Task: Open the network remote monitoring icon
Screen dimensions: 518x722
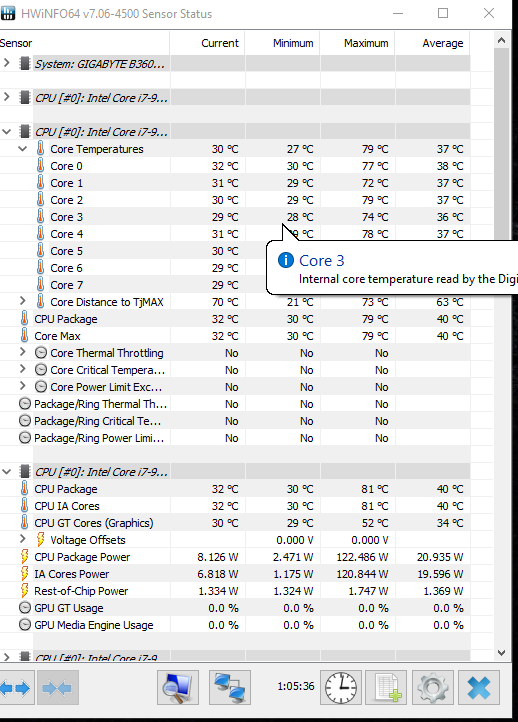Action: (230, 687)
